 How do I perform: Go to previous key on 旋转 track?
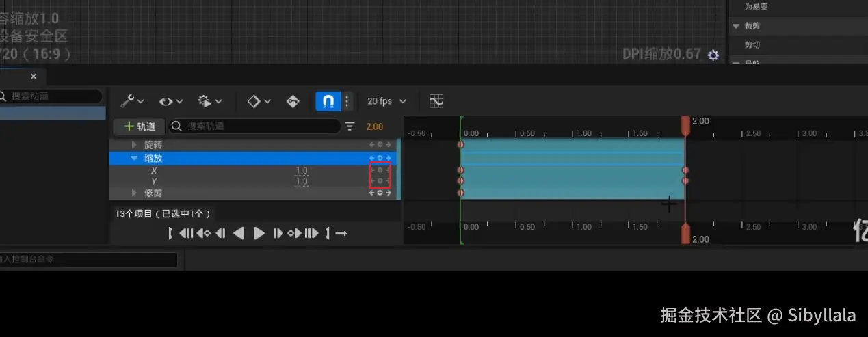coord(373,145)
